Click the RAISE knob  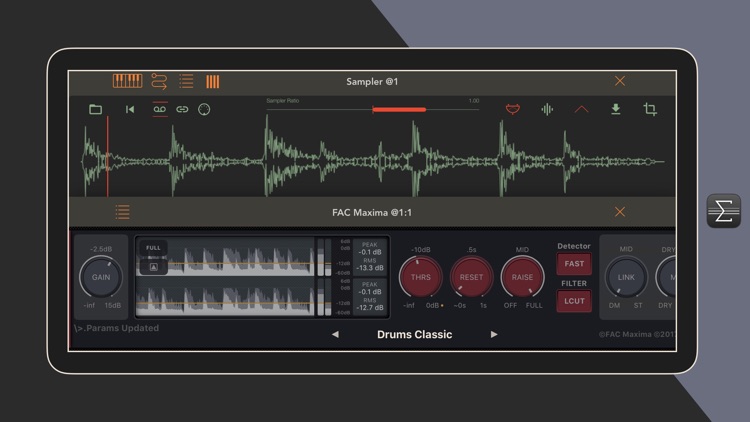pyautogui.click(x=522, y=277)
